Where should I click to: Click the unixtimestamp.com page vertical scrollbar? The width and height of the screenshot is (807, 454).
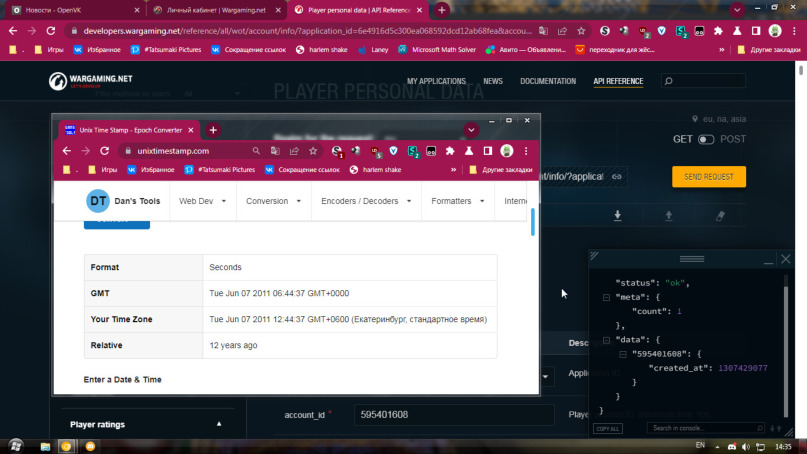(533, 222)
